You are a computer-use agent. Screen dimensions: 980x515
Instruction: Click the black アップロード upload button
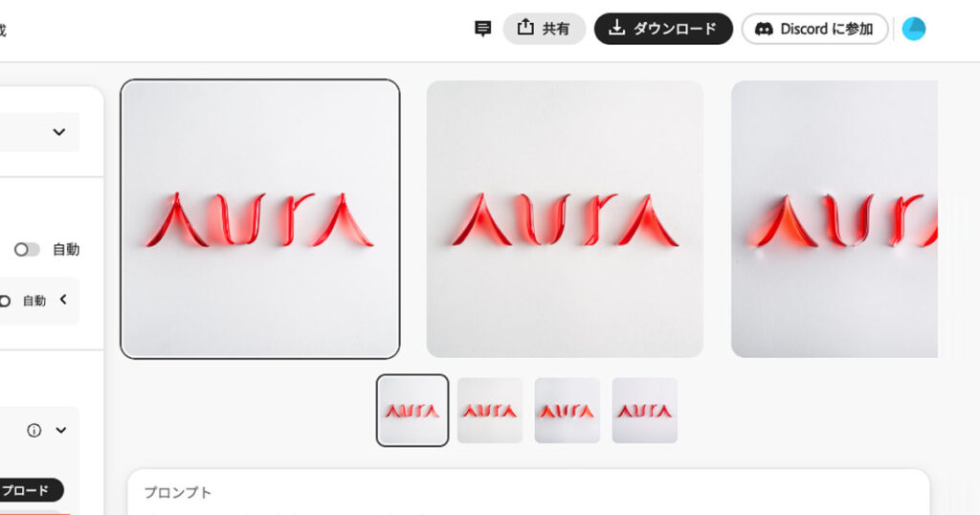(28, 491)
